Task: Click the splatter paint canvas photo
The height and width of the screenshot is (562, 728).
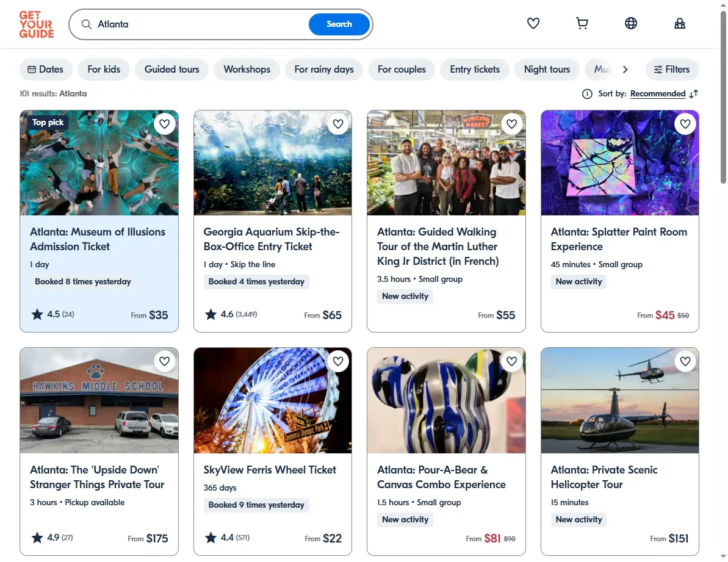Action: 620,163
